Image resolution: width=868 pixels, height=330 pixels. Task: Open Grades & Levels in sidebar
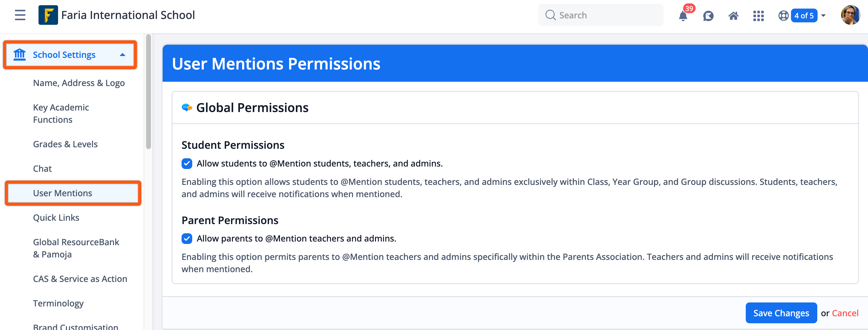click(65, 144)
